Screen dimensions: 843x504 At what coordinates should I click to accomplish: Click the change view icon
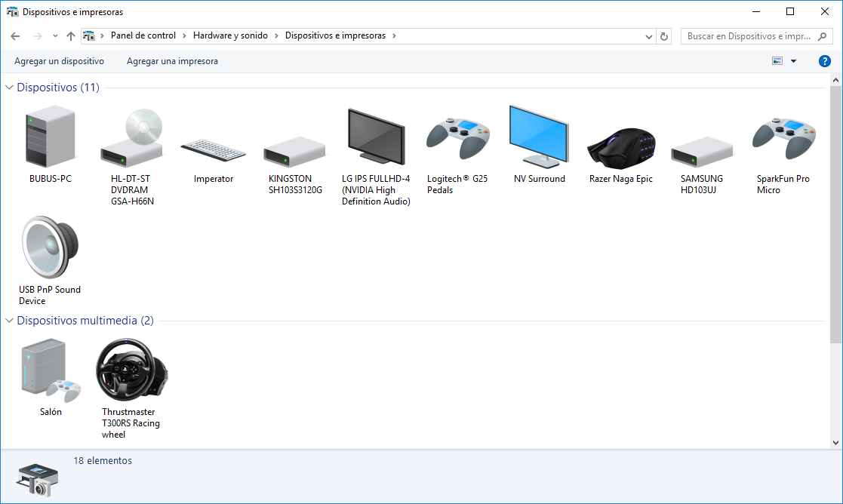click(x=777, y=61)
